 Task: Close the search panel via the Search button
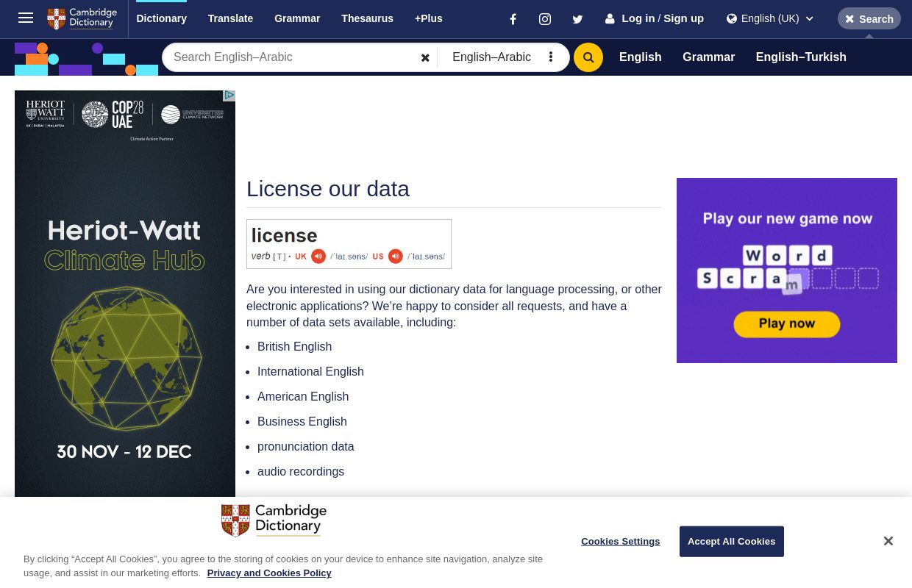pos(869,19)
